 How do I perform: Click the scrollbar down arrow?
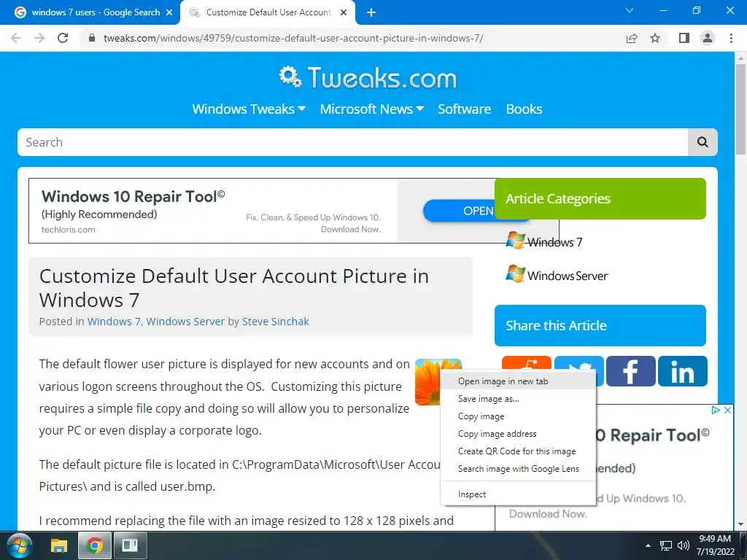click(740, 524)
